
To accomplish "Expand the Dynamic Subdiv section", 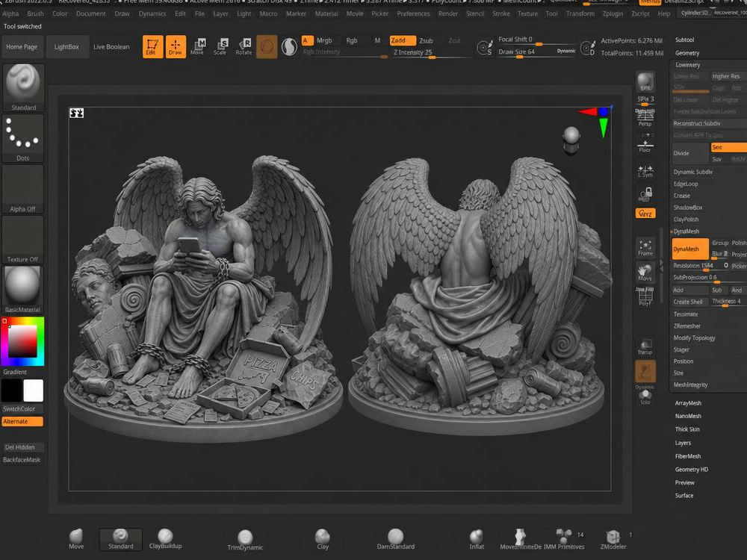I will click(x=692, y=172).
